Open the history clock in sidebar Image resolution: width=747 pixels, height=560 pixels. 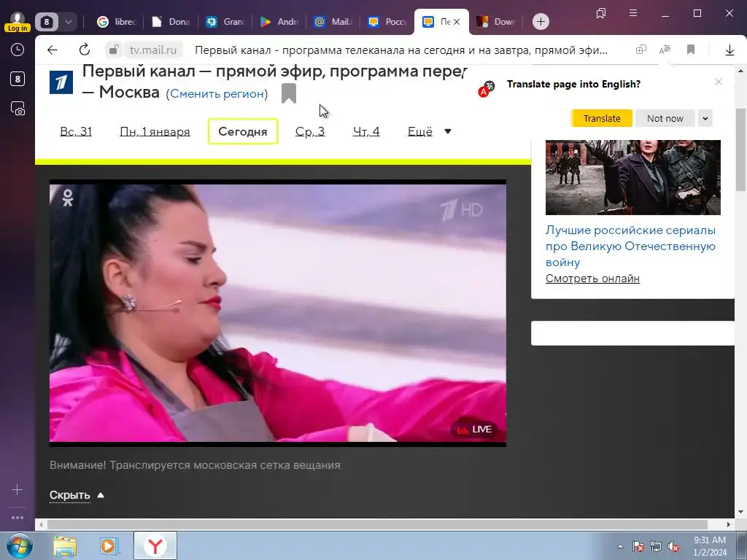point(18,50)
